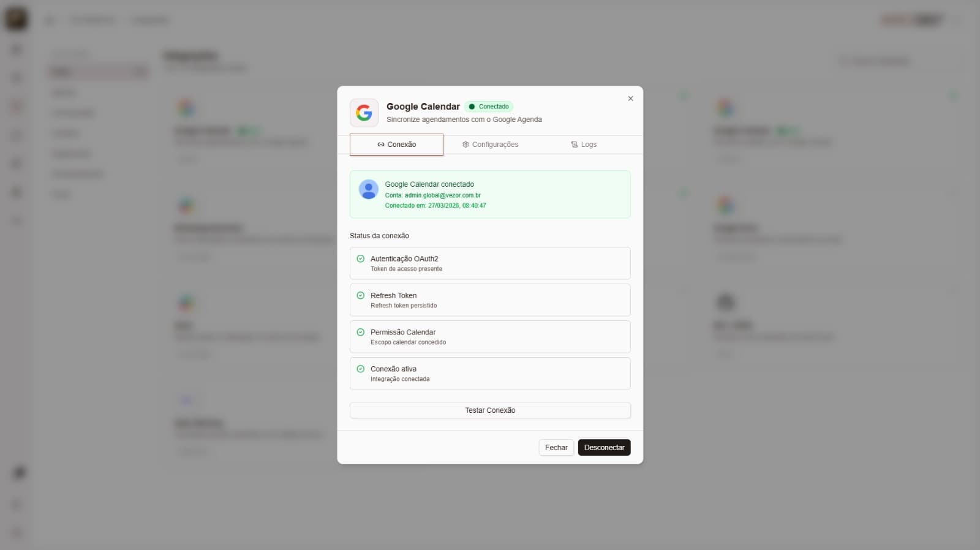Image resolution: width=980 pixels, height=550 pixels.
Task: Click the 'Conectado em' timestamp text
Action: tap(435, 206)
